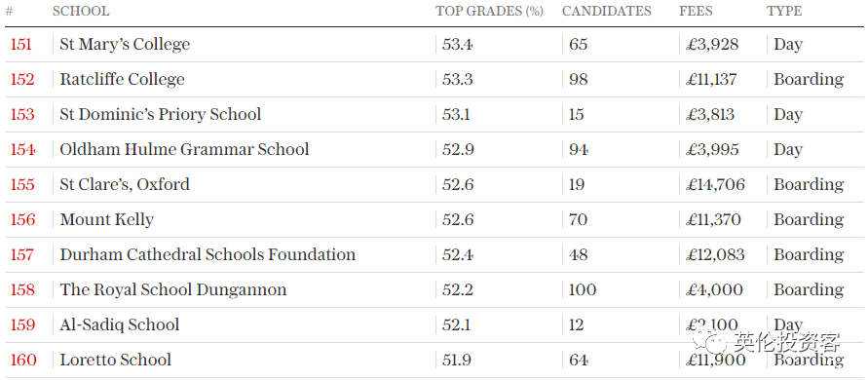Open Oldham Hulme Grammar School entry
This screenshot has height=380, width=868.
click(x=184, y=149)
